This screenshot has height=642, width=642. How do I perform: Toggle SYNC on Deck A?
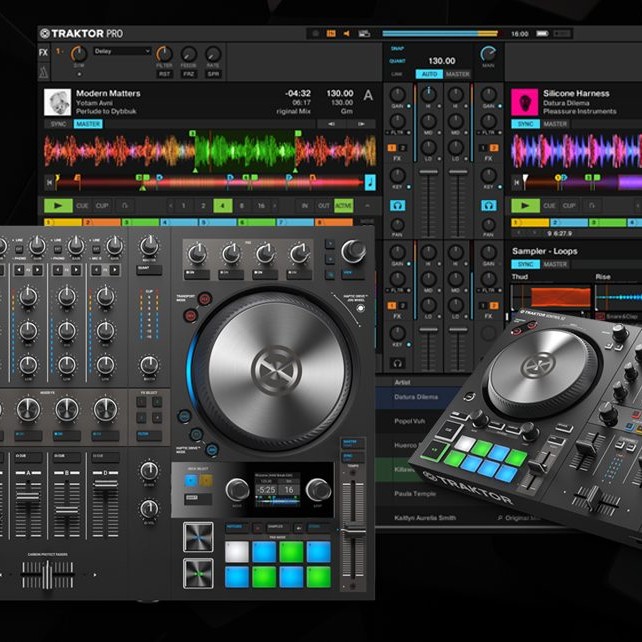[59, 124]
